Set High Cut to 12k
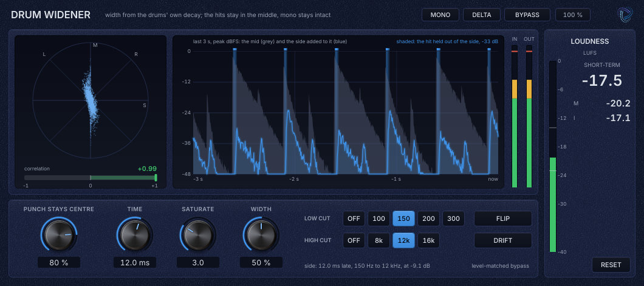The height and width of the screenshot is (286, 644). click(404, 240)
